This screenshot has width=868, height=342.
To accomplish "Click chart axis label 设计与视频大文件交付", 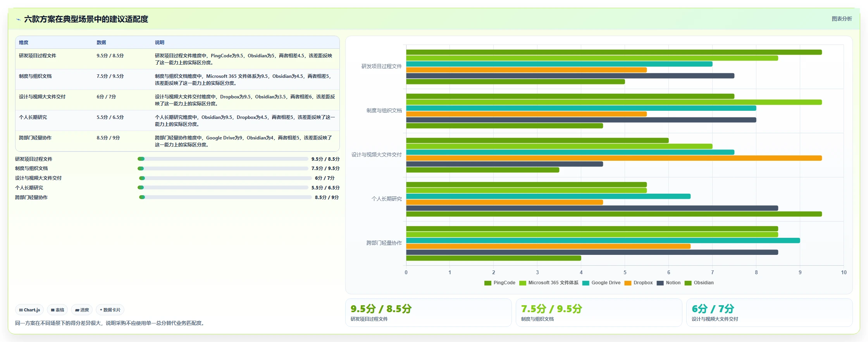I will (x=376, y=155).
